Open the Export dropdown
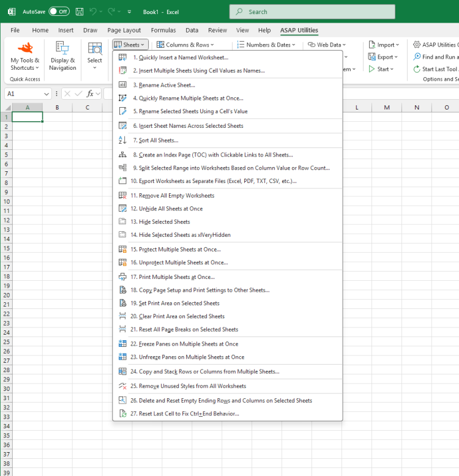Screen dimensions: 459x476 384,57
